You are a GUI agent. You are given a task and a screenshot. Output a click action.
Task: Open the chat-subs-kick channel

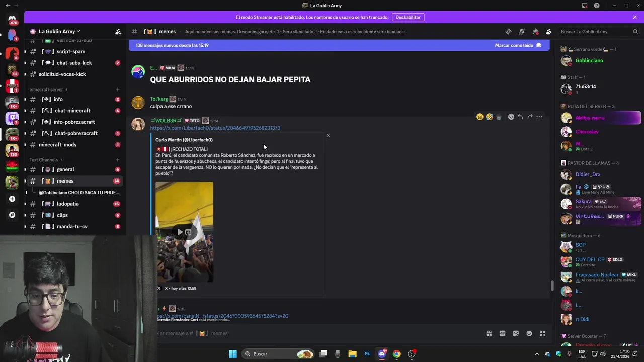pos(74,63)
